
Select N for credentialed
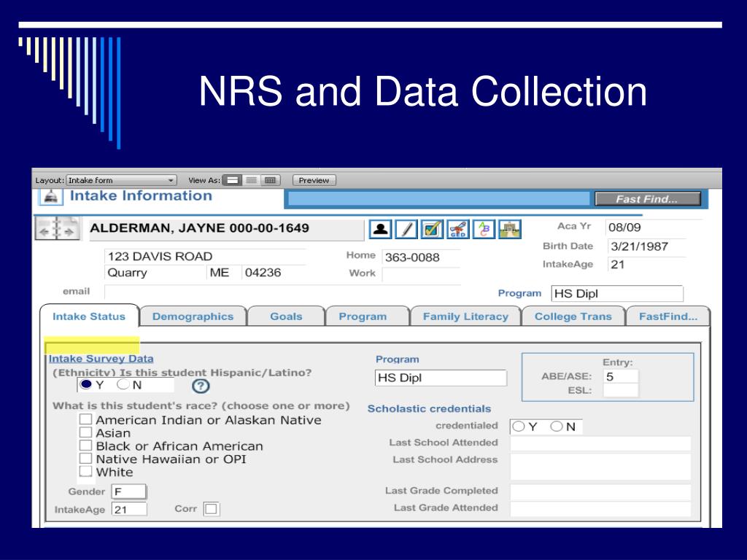[x=557, y=427]
